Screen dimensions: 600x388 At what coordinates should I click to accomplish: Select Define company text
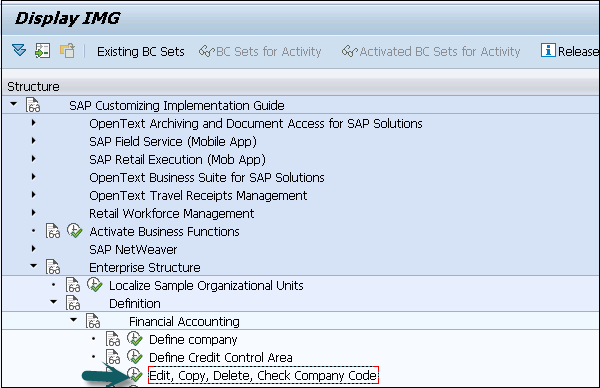pos(193,340)
